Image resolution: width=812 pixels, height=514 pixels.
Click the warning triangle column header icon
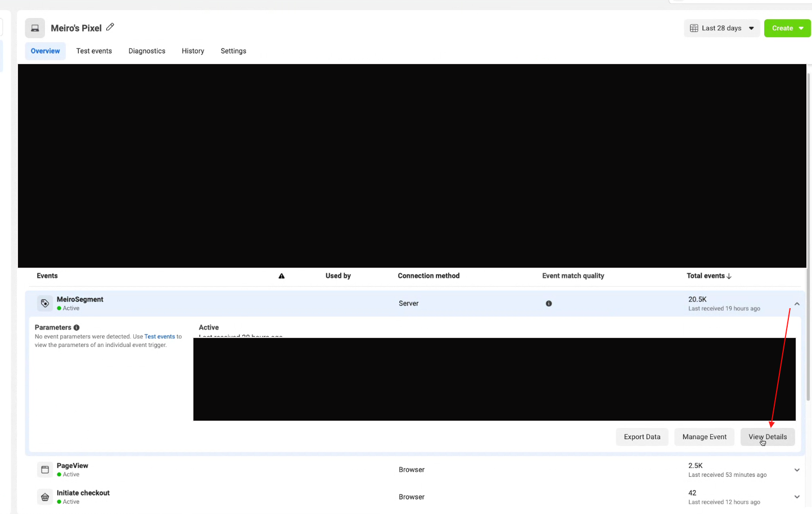[282, 276]
